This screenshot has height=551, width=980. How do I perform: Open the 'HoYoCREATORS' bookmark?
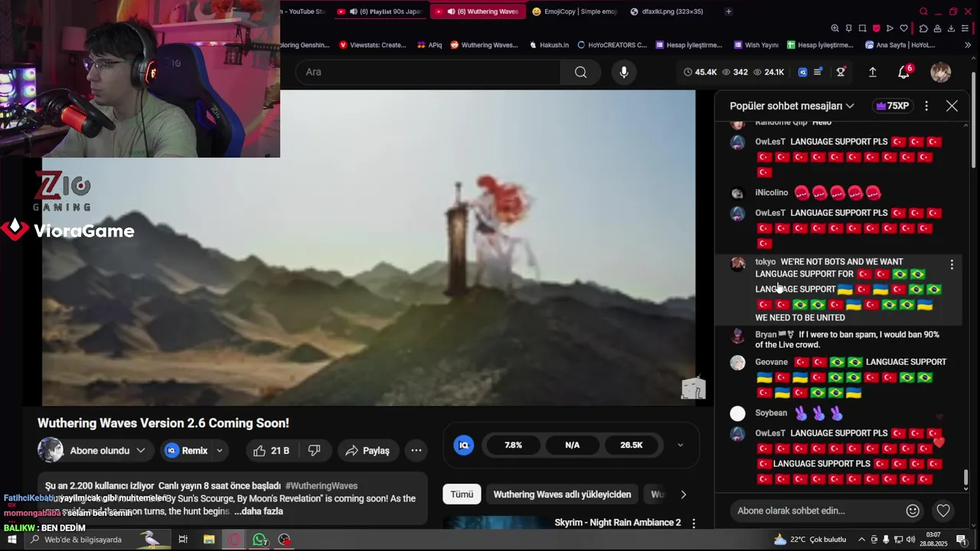[x=612, y=45]
